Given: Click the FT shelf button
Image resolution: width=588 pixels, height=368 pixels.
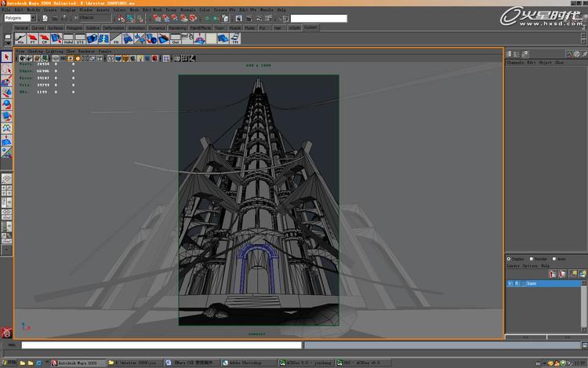Looking at the screenshot, I should (33, 38).
